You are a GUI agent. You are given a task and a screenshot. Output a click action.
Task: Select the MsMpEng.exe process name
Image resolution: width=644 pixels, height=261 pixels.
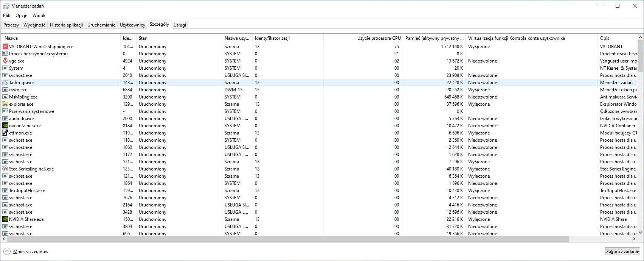[23, 97]
